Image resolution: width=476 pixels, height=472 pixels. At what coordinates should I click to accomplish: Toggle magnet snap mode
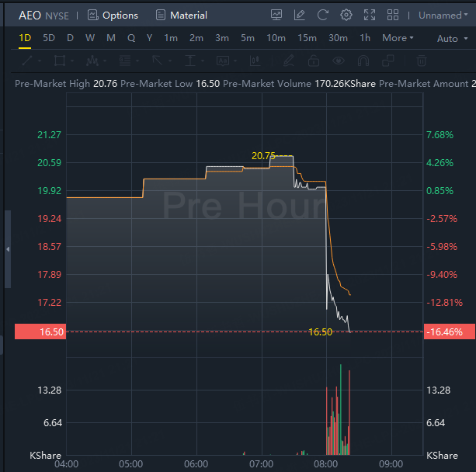coord(363,61)
